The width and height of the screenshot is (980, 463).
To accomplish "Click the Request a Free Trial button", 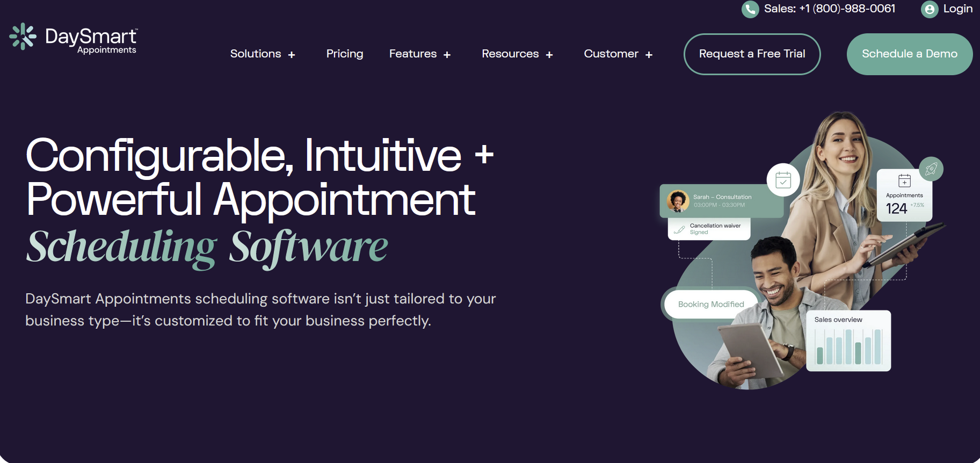I will [751, 54].
